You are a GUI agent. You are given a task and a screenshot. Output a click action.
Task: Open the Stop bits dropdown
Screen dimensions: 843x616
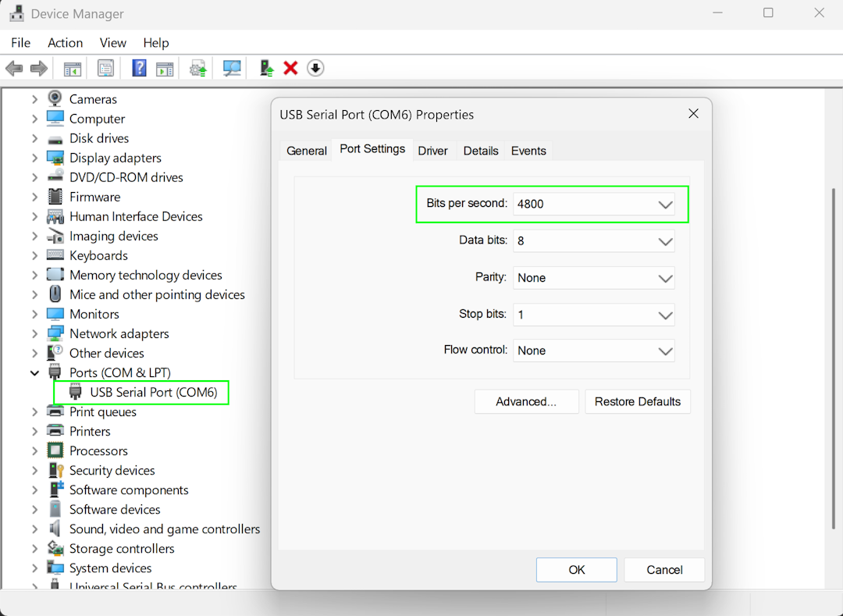click(x=594, y=315)
